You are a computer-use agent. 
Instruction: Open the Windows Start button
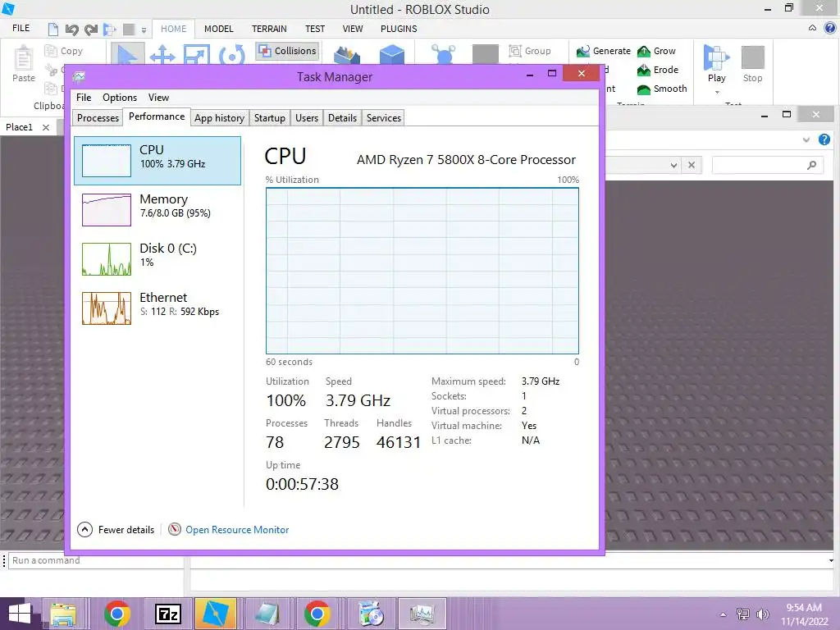[20, 614]
